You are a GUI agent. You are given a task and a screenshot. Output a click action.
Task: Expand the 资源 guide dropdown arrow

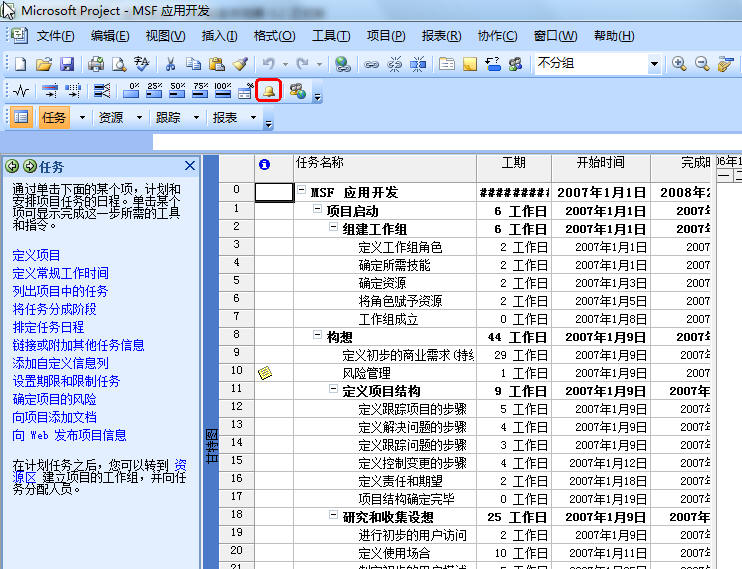point(139,117)
